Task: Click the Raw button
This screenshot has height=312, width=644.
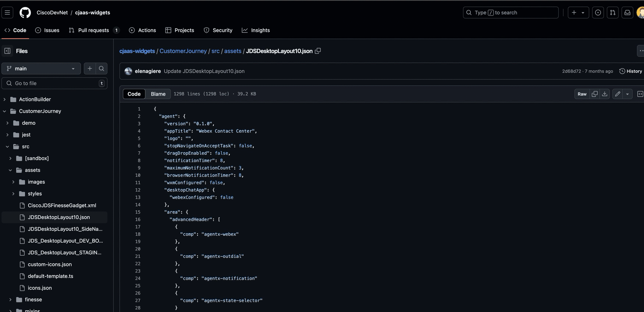Action: pos(582,94)
